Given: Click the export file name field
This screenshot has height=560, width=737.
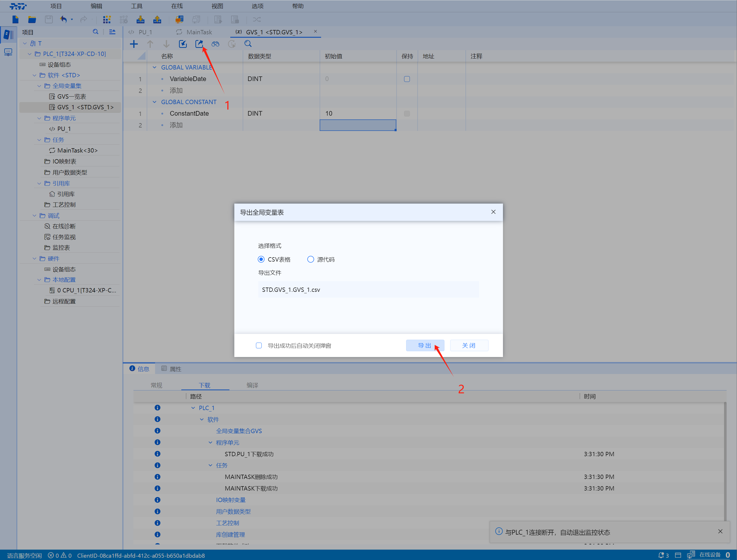Looking at the screenshot, I should (368, 289).
